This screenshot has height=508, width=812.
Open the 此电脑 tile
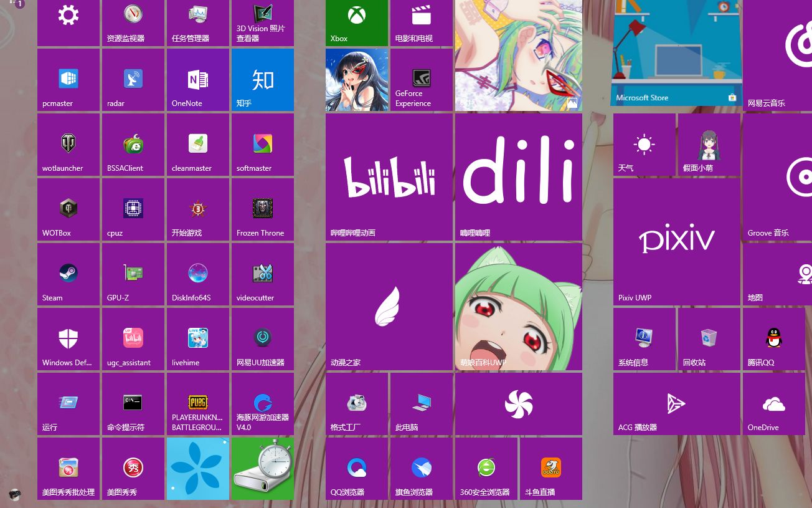coord(422,404)
